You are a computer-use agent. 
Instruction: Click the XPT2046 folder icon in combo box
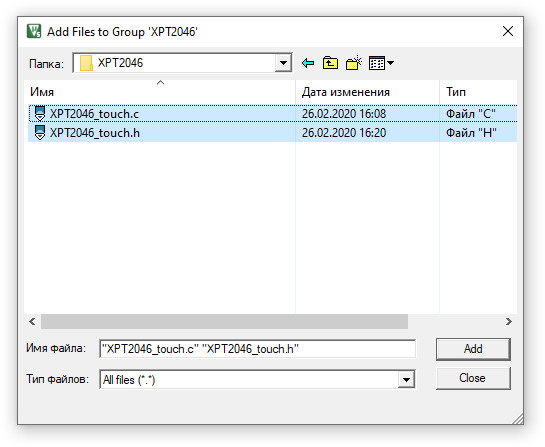pos(86,63)
